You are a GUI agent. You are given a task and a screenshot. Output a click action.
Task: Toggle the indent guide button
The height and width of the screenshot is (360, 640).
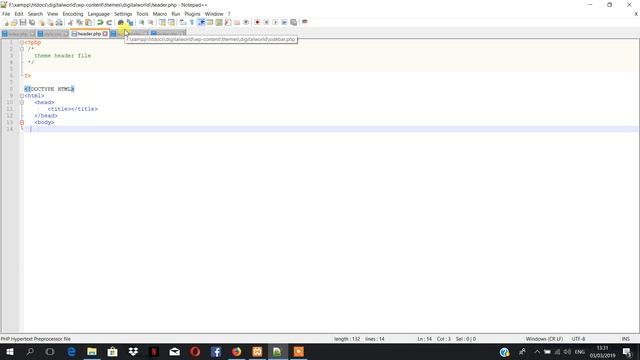click(x=201, y=22)
